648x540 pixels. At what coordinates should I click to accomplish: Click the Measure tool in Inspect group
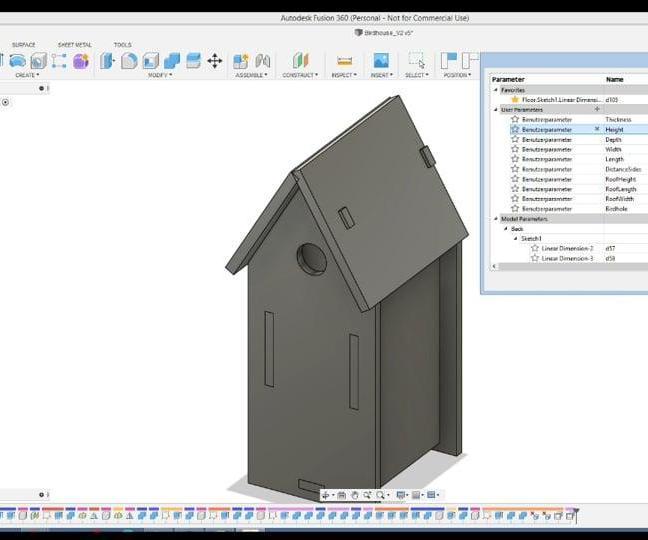pos(344,61)
